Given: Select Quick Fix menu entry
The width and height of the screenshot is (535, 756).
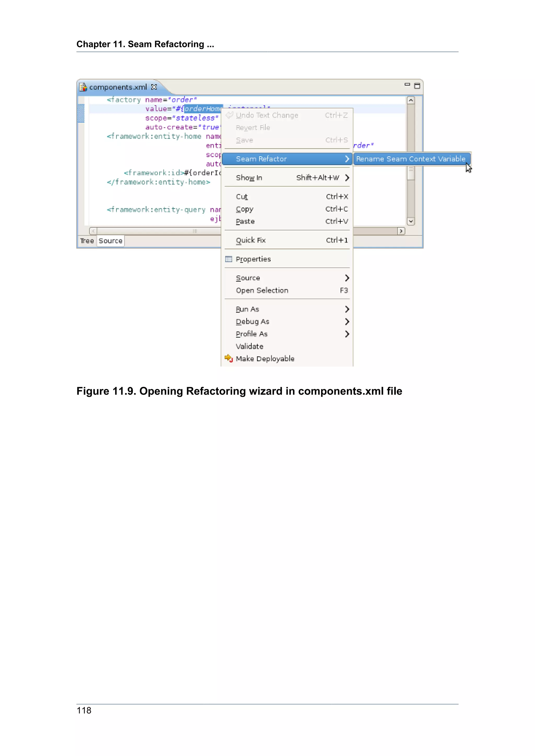Looking at the screenshot, I should click(287, 240).
